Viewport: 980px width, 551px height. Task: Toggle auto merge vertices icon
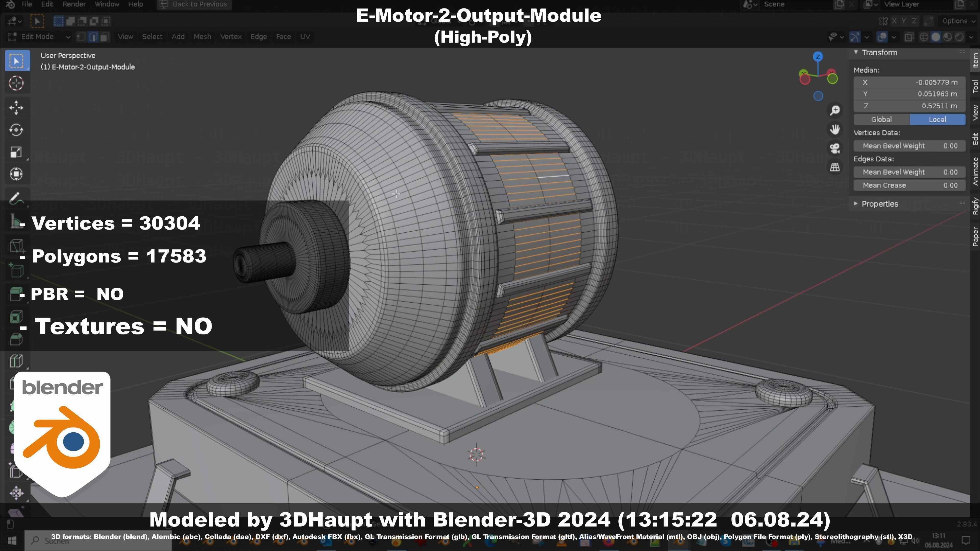tap(929, 21)
